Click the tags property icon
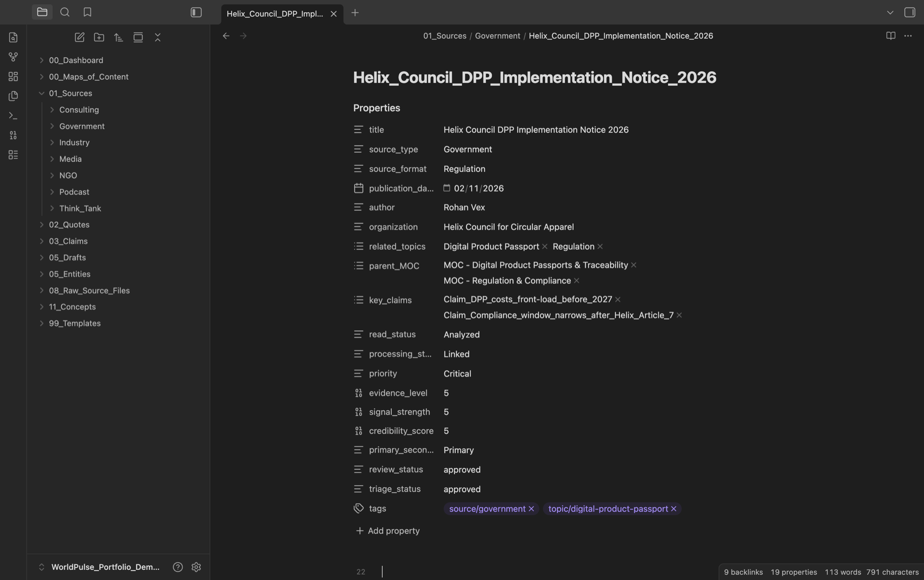This screenshot has height=580, width=924. 359,508
